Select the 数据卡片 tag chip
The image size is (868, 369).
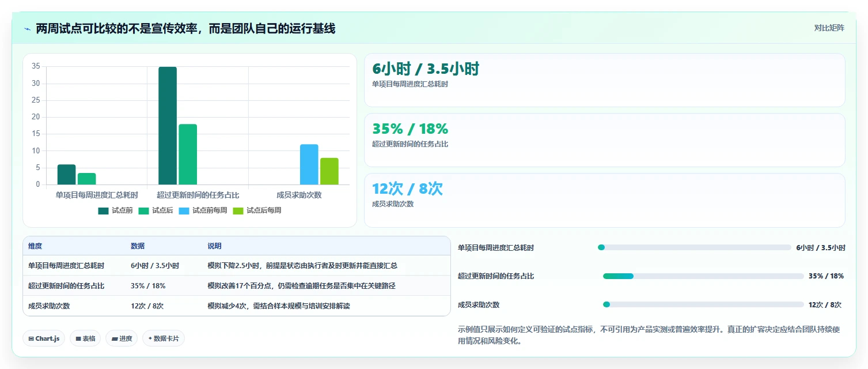pos(164,338)
